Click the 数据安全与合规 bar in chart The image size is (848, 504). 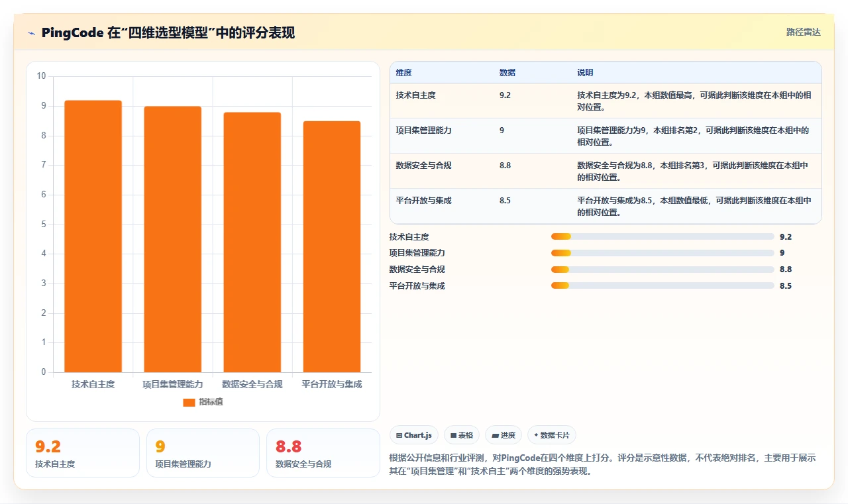click(252, 242)
